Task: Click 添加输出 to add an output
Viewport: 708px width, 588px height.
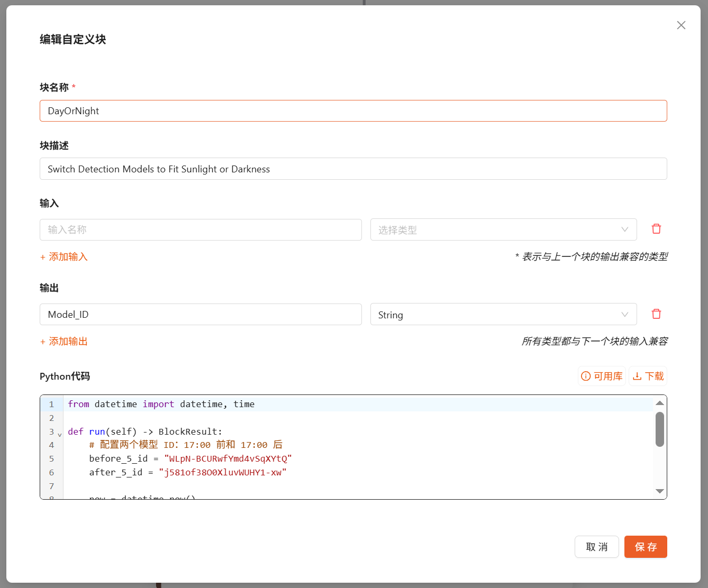Action: click(x=64, y=342)
